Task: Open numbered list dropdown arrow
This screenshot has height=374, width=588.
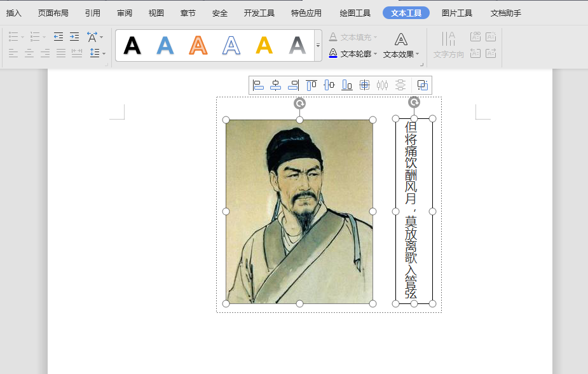Action: [44, 37]
